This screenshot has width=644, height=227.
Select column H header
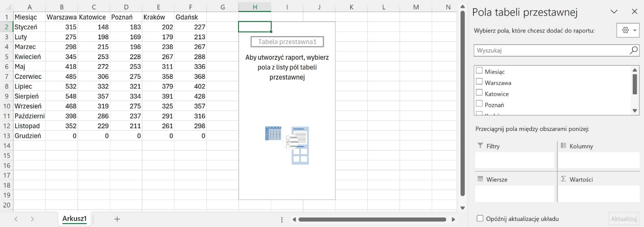255,7
